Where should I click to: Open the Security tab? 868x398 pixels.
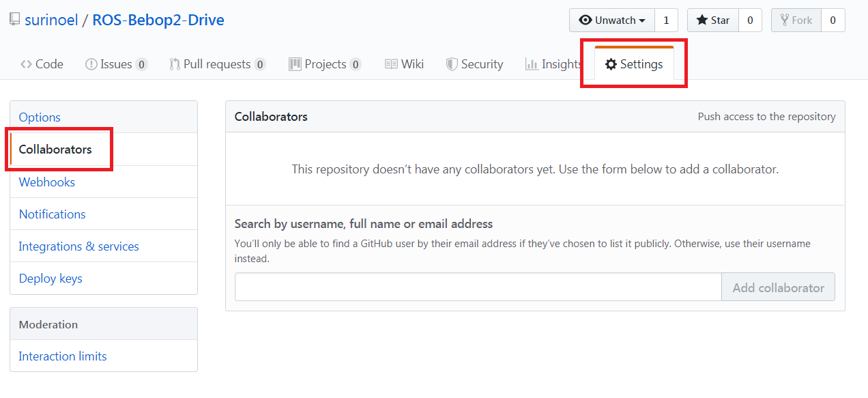(x=475, y=64)
